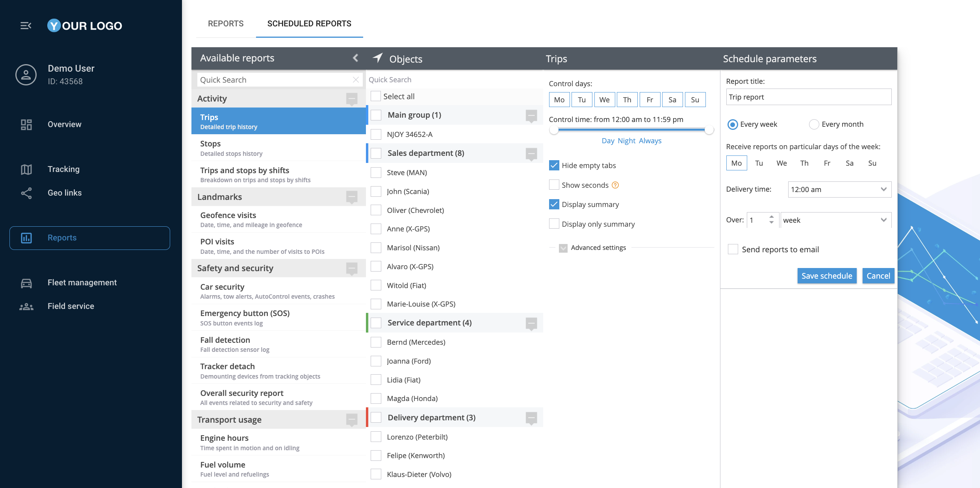Viewport: 980px width, 488px height.
Task: Collapse the Available reports panel arrow
Action: (x=355, y=58)
